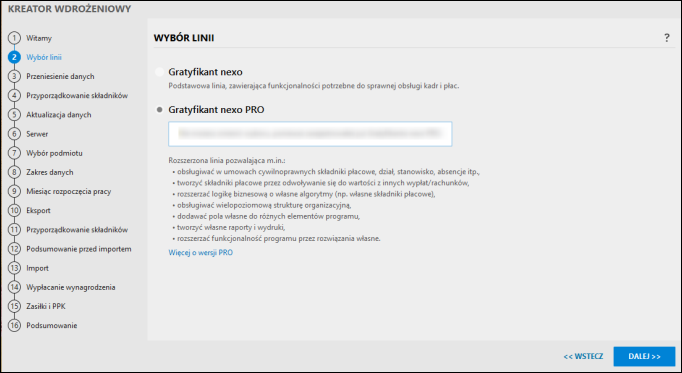Select the Gratyfikant nexo PRO radio option
Image resolution: width=682 pixels, height=373 pixels.
[x=160, y=110]
